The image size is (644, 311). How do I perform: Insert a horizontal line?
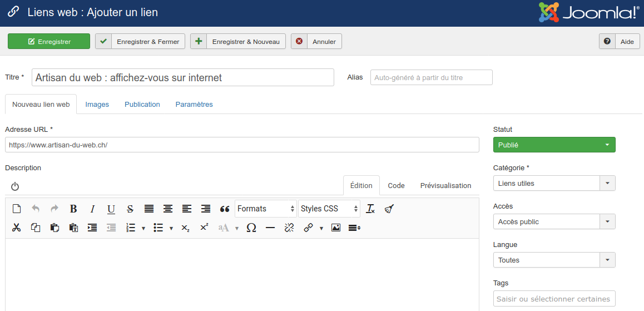pyautogui.click(x=270, y=228)
